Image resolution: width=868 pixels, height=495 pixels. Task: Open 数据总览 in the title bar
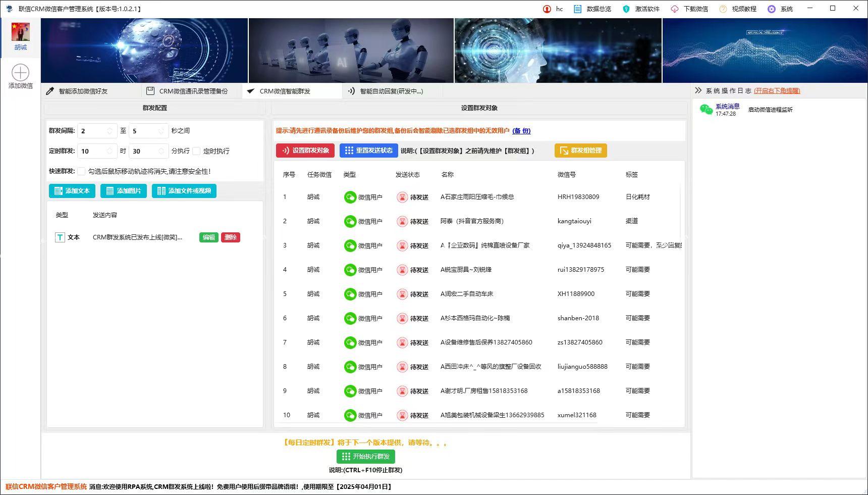point(592,9)
